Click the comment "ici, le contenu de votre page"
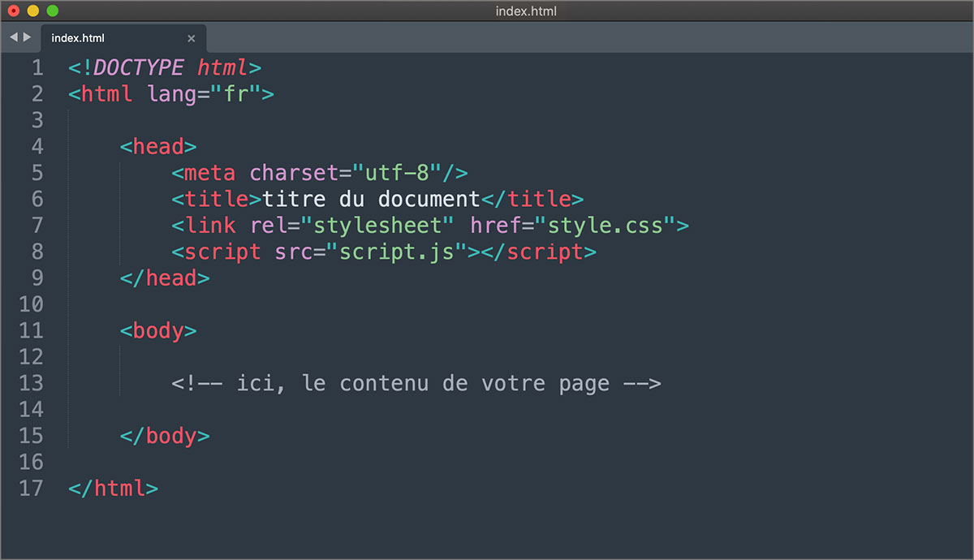This screenshot has width=974, height=560. 416,383
